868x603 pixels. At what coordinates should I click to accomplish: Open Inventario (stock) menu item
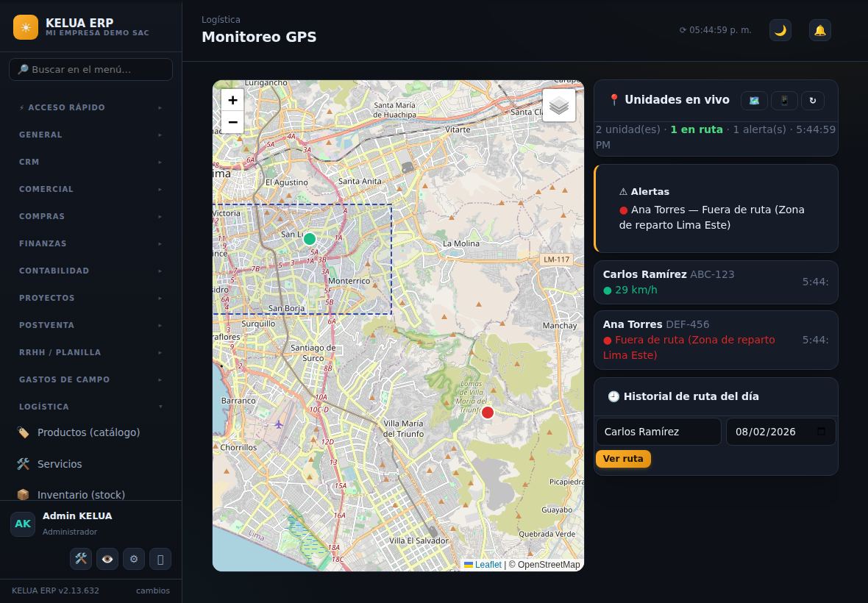(x=90, y=495)
